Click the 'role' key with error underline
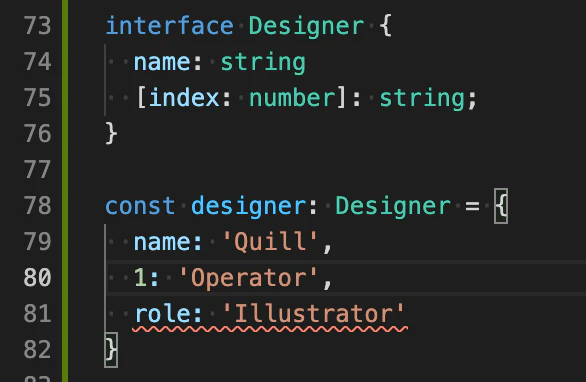 click(163, 314)
